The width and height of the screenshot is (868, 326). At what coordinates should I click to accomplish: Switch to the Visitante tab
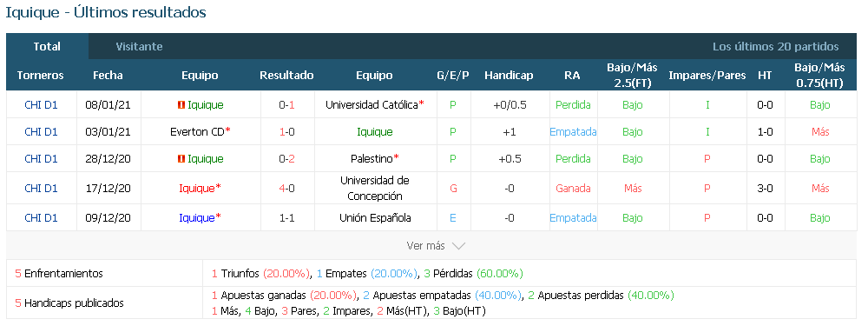(x=139, y=47)
